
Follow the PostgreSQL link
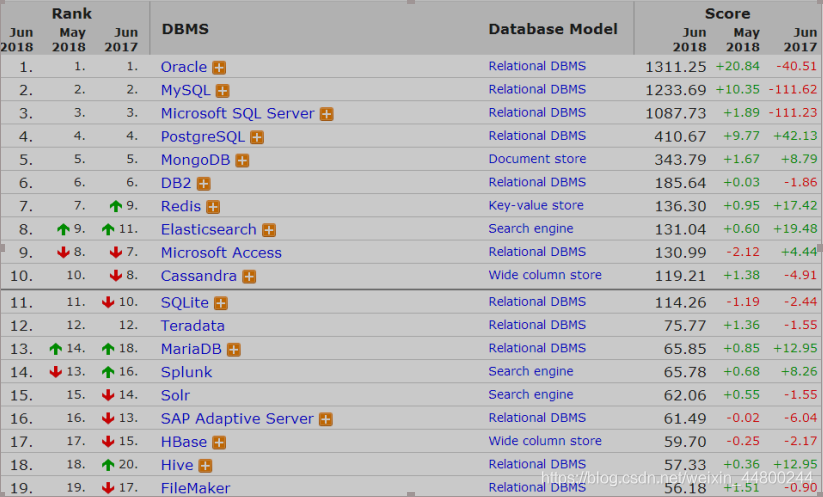click(203, 137)
